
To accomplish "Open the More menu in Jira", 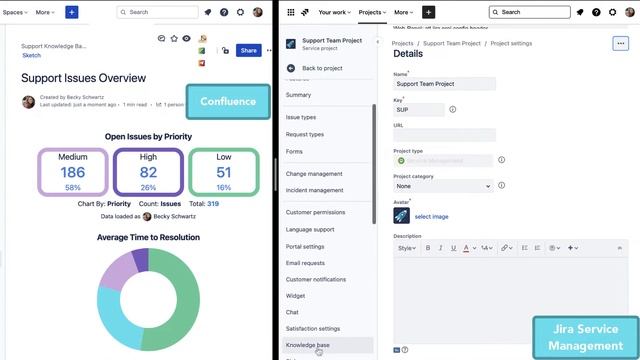I will 403,12.
